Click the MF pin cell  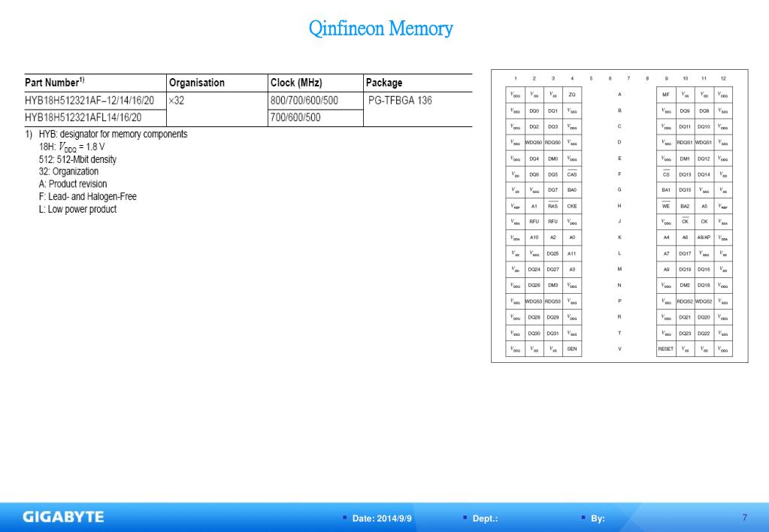(x=666, y=95)
